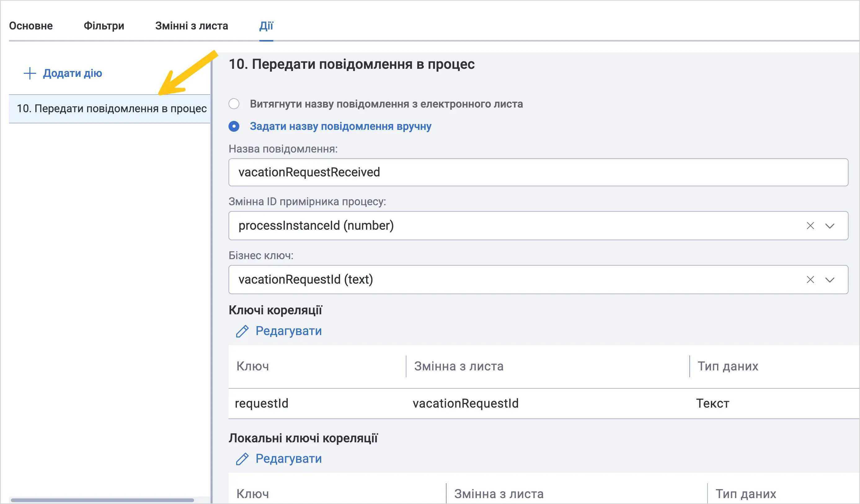Click the Назва повідомлення input field
The width and height of the screenshot is (860, 504).
tap(538, 172)
